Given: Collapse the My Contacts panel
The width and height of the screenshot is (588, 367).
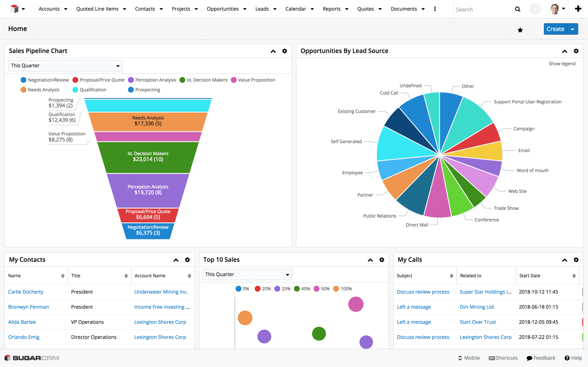Looking at the screenshot, I should tap(176, 260).
